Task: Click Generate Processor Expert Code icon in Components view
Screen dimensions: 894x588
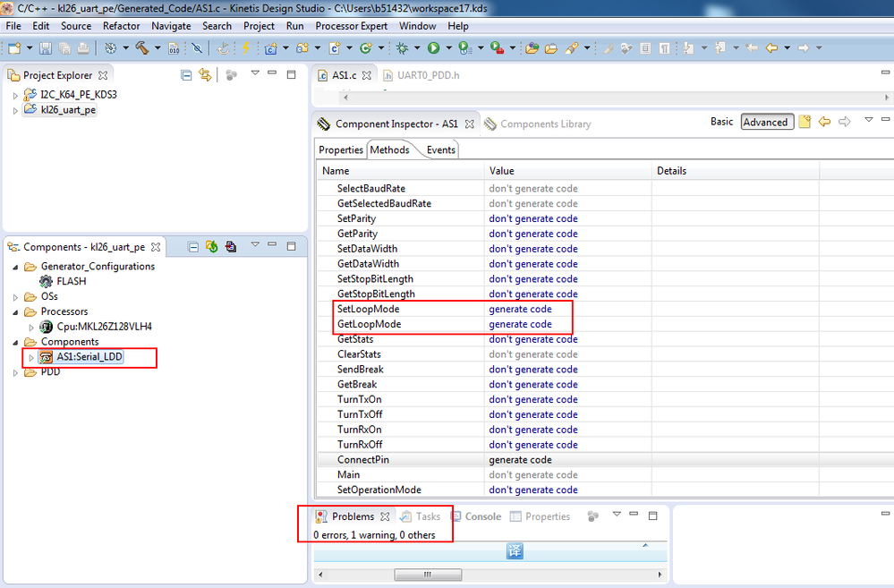Action: coord(211,246)
